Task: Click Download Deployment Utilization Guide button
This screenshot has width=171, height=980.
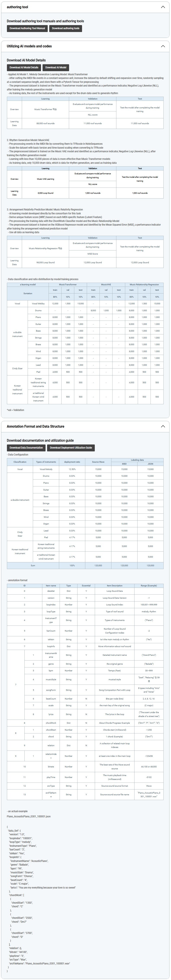Action: coord(71,447)
